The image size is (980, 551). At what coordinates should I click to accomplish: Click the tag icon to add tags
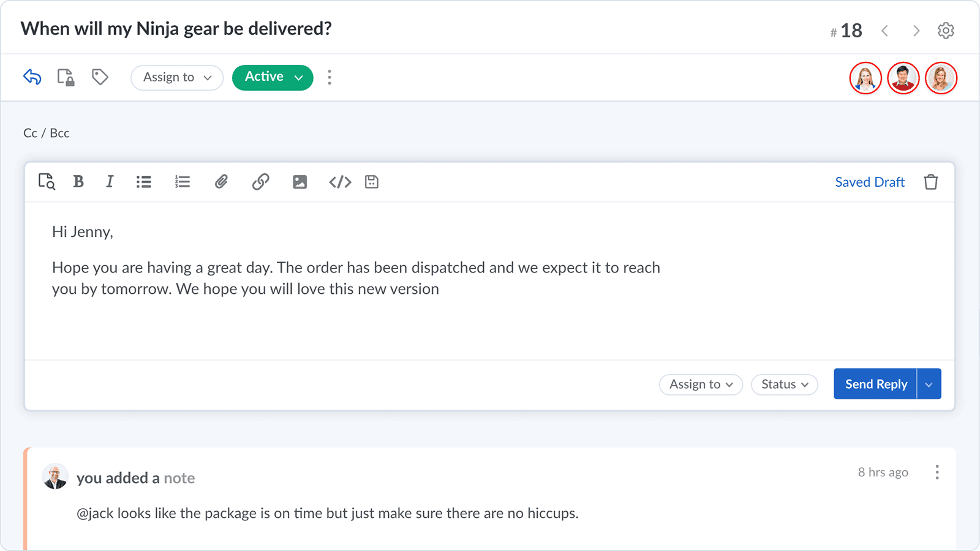(100, 77)
